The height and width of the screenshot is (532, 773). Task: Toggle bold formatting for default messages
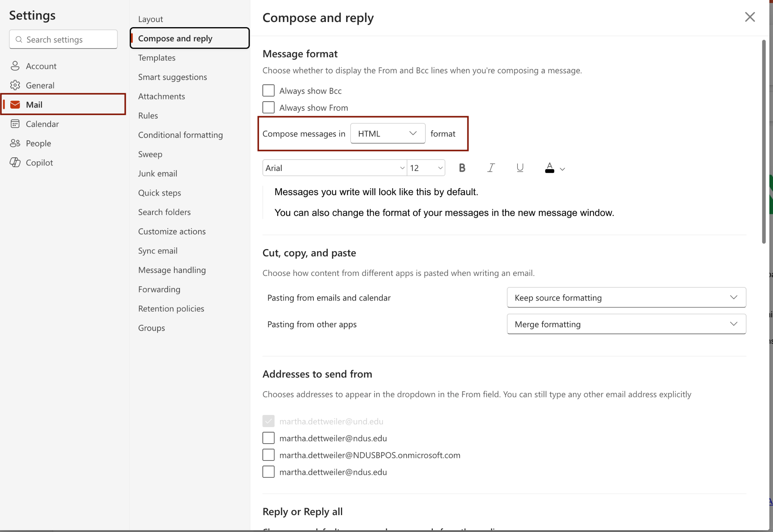click(462, 168)
